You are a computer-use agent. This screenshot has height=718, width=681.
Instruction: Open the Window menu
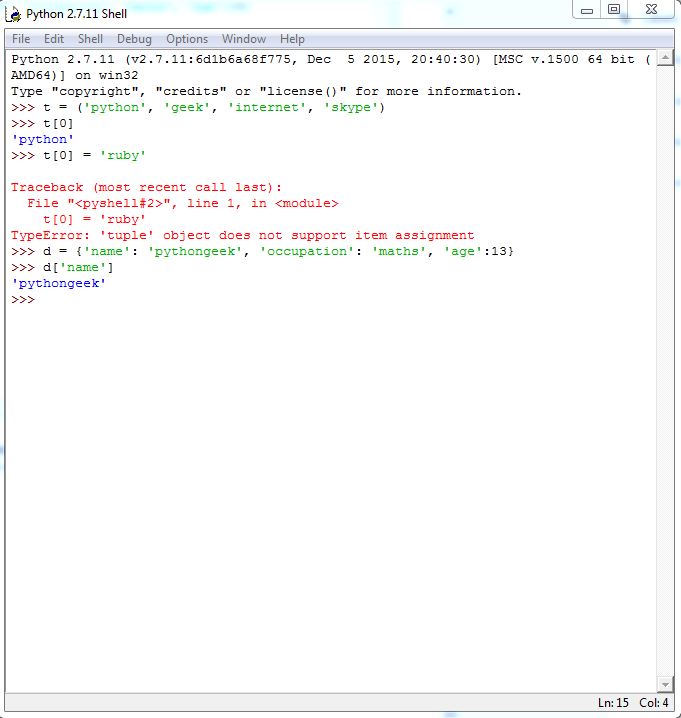click(x=244, y=39)
